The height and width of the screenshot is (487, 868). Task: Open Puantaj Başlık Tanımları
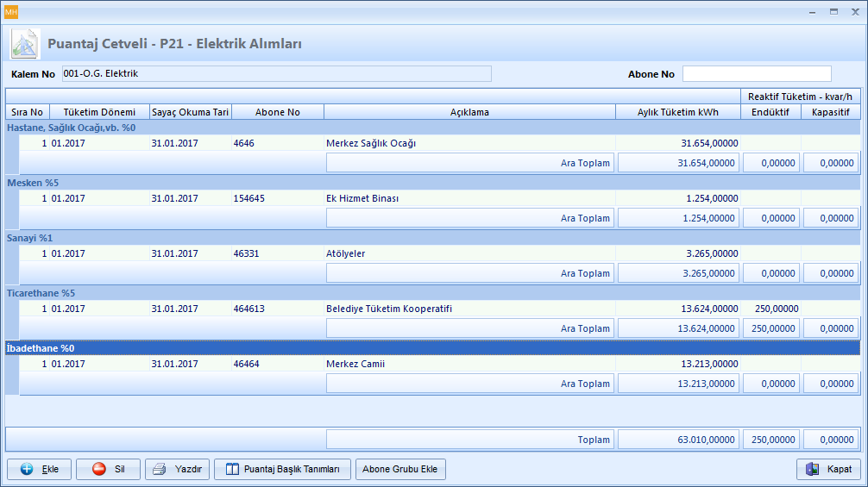[283, 469]
